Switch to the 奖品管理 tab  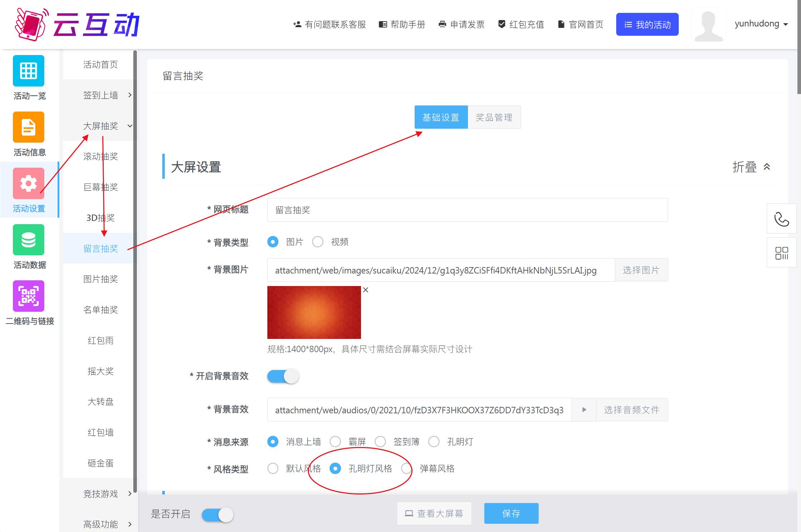click(494, 117)
